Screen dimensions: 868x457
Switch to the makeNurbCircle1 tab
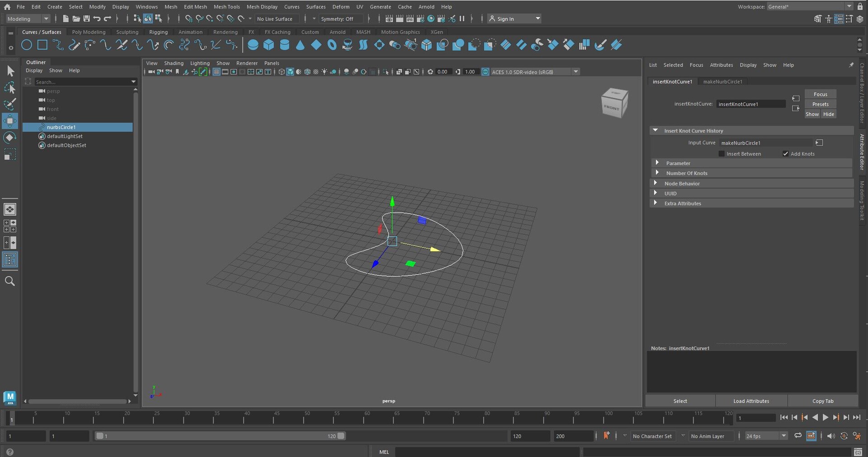pyautogui.click(x=722, y=81)
